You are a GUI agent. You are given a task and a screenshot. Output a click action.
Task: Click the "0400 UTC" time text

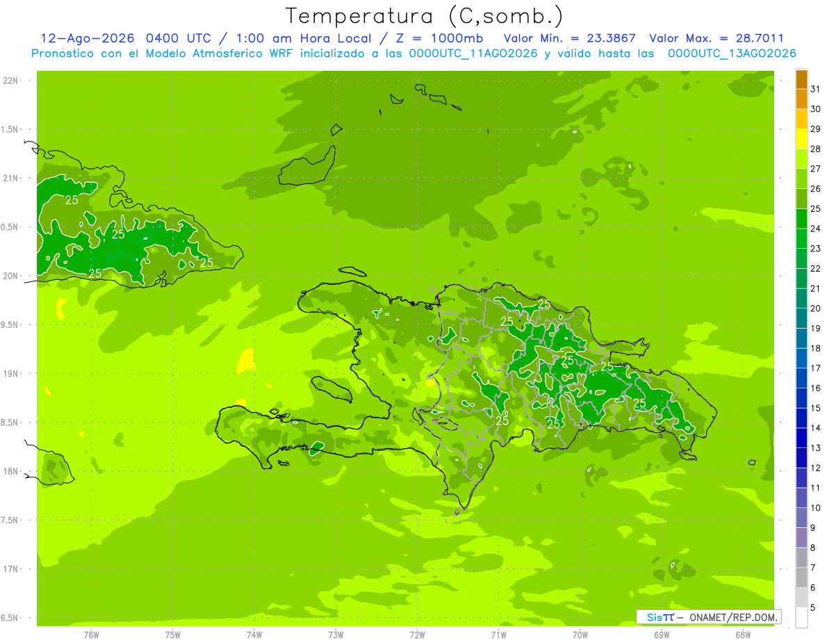click(x=179, y=38)
